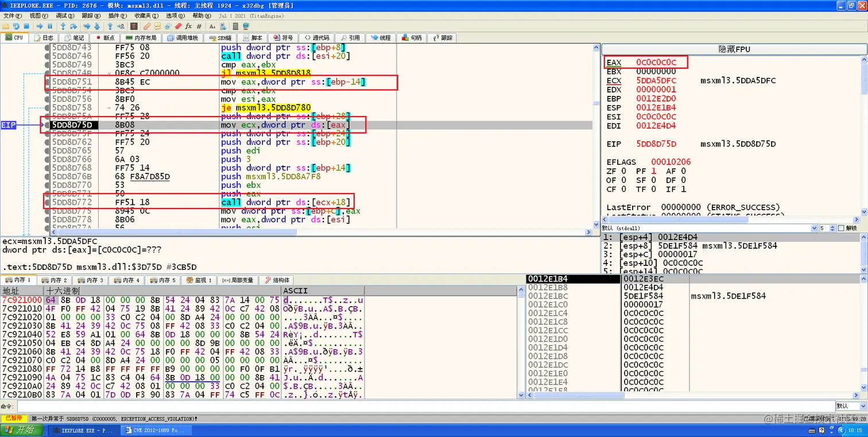868x437 pixels.
Task: Click the step over toolbar icon
Action: pos(73,26)
